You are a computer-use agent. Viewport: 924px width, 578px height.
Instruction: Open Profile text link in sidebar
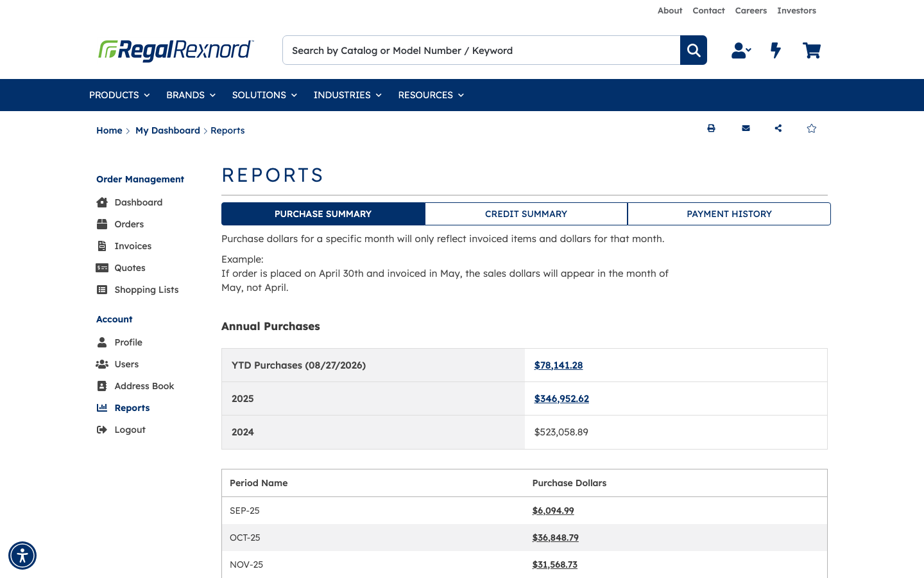point(128,342)
